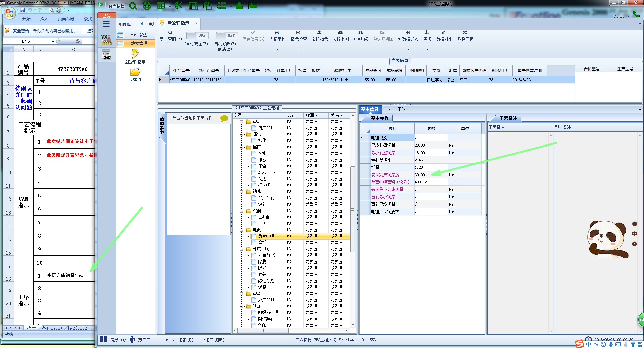Click the pin arrow icon in 组件库 header

pos(151,24)
